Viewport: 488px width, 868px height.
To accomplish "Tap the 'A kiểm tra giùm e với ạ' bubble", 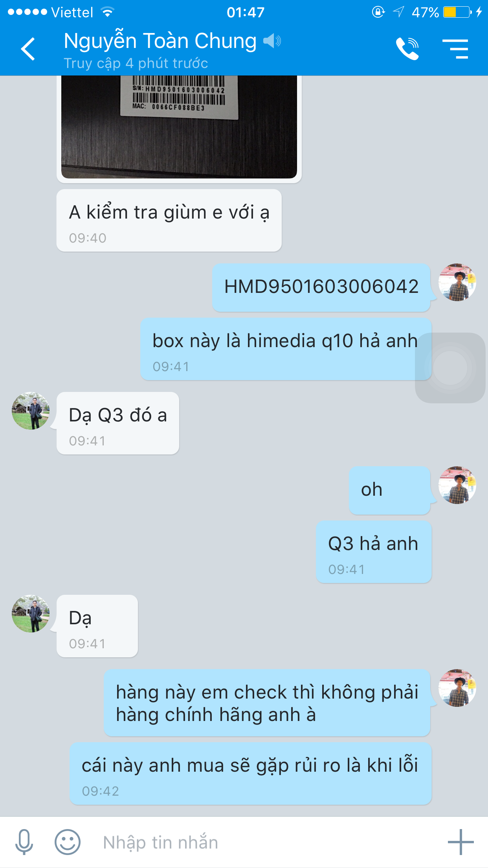I will pyautogui.click(x=169, y=221).
